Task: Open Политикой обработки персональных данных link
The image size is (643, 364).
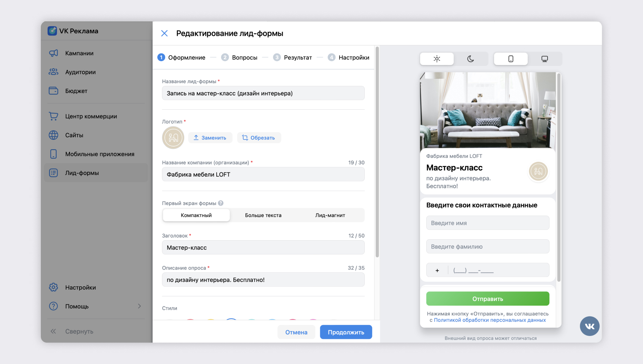Action: [490, 320]
